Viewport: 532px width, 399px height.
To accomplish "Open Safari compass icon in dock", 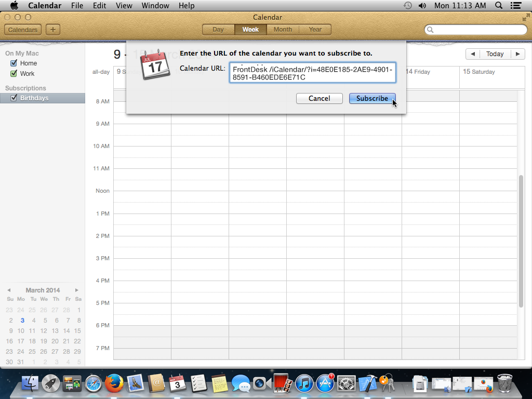I will tap(94, 383).
